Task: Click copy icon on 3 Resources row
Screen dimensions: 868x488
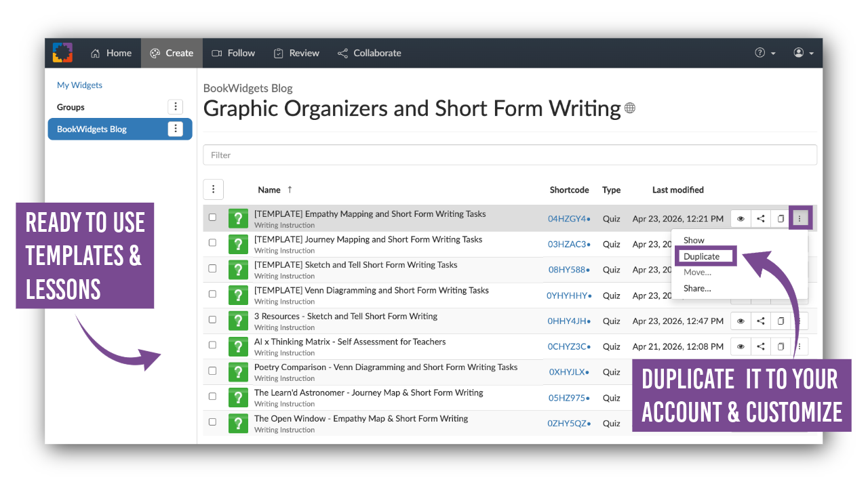Action: pyautogui.click(x=781, y=321)
